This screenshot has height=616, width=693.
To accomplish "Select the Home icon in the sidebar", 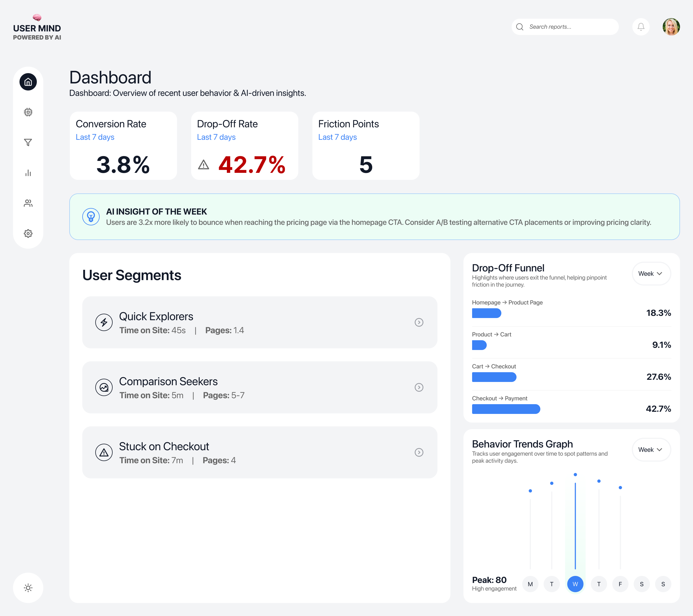I will (28, 82).
